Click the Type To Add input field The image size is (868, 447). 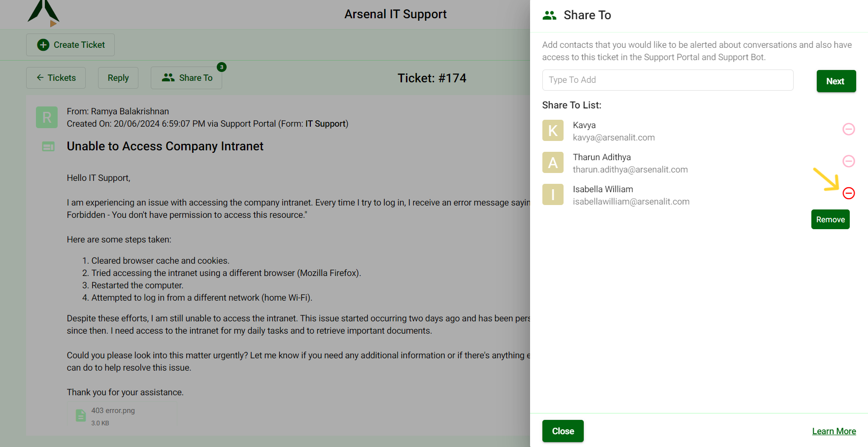[668, 80]
